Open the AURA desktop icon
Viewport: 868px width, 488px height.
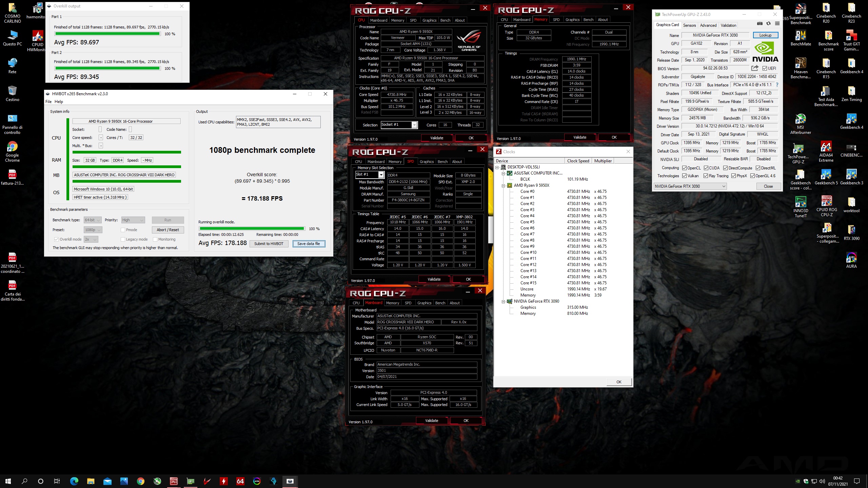[851, 261]
